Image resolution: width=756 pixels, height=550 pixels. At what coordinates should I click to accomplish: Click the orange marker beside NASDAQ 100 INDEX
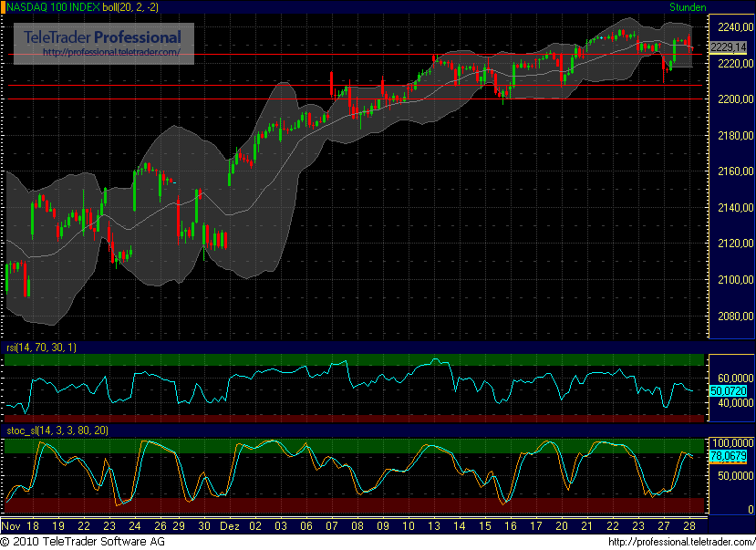pos(4,7)
